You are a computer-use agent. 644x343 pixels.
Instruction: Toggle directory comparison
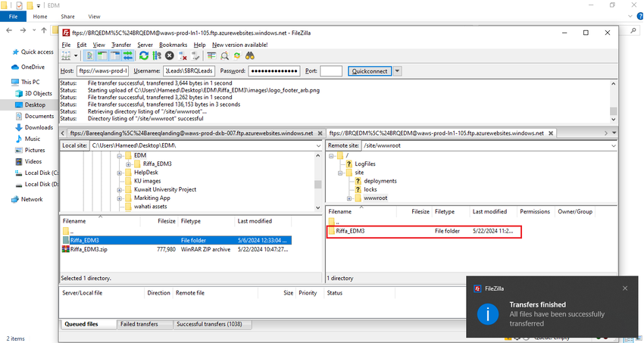click(x=225, y=56)
